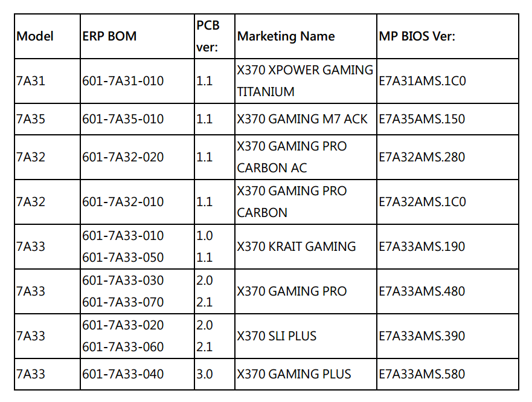
Task: Click the X370 XPOWER GAMING TITANIUM cell
Action: click(x=305, y=81)
